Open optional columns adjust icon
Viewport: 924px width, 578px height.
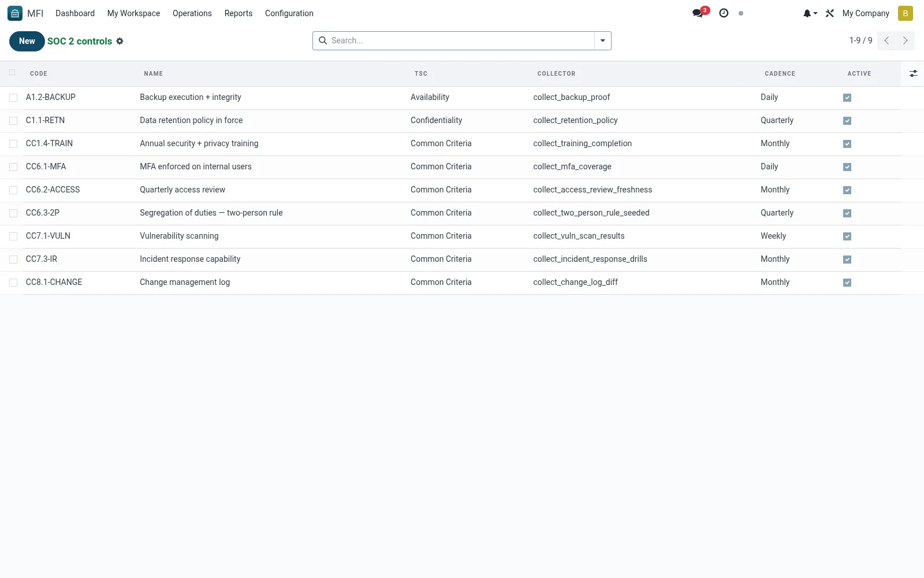pyautogui.click(x=913, y=73)
